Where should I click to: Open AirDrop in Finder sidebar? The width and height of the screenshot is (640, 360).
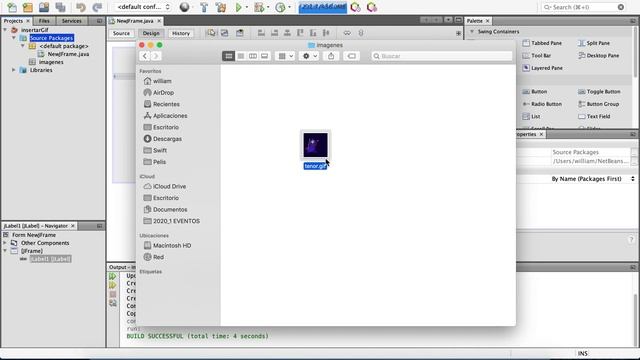point(163,93)
